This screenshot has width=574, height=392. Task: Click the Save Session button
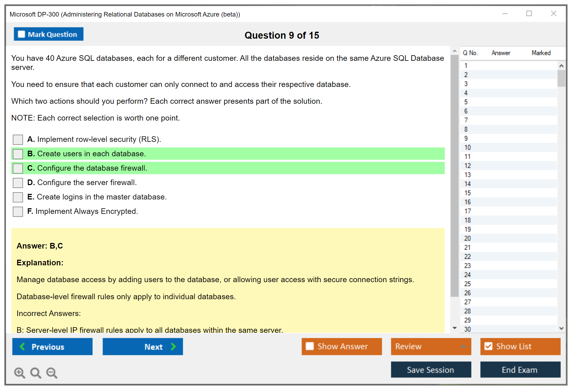point(431,370)
